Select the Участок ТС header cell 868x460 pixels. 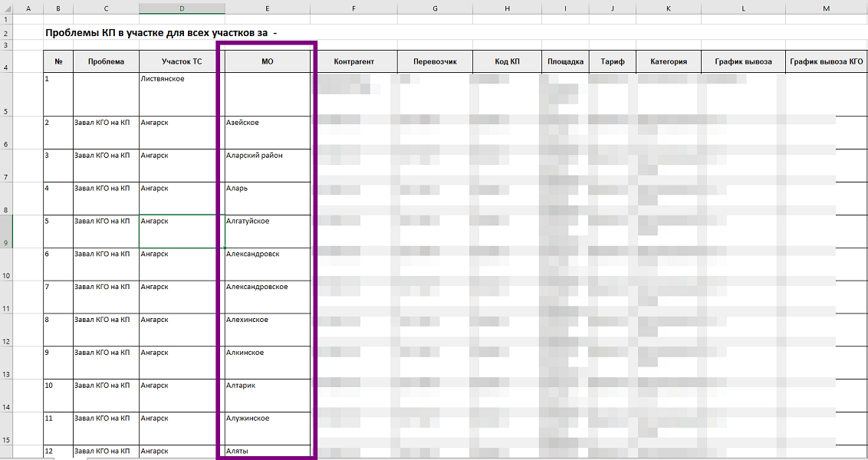tap(182, 61)
